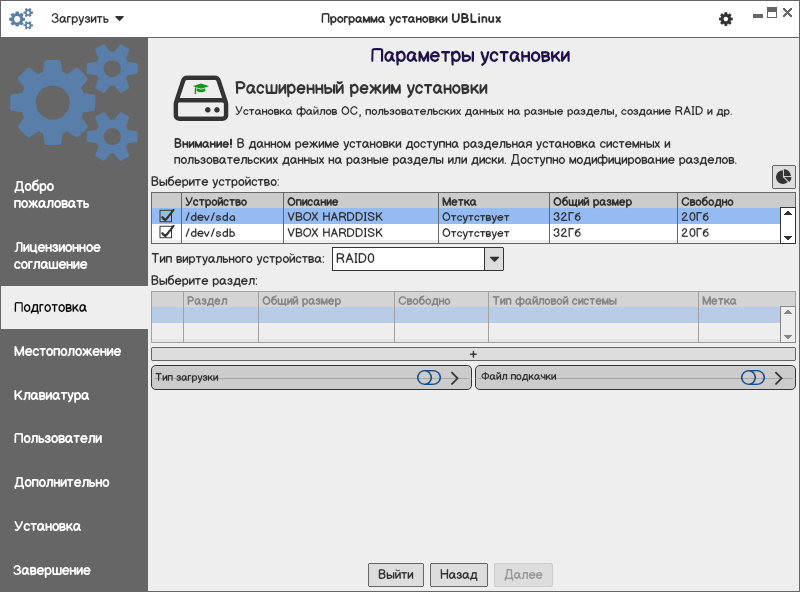Open settings via the title bar gear
This screenshot has width=800, height=592.
[726, 19]
